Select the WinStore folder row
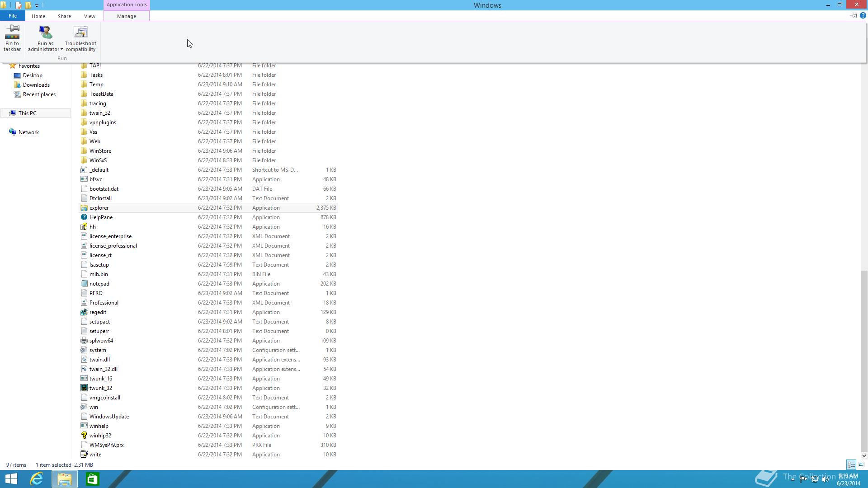The width and height of the screenshot is (868, 488). (x=208, y=151)
